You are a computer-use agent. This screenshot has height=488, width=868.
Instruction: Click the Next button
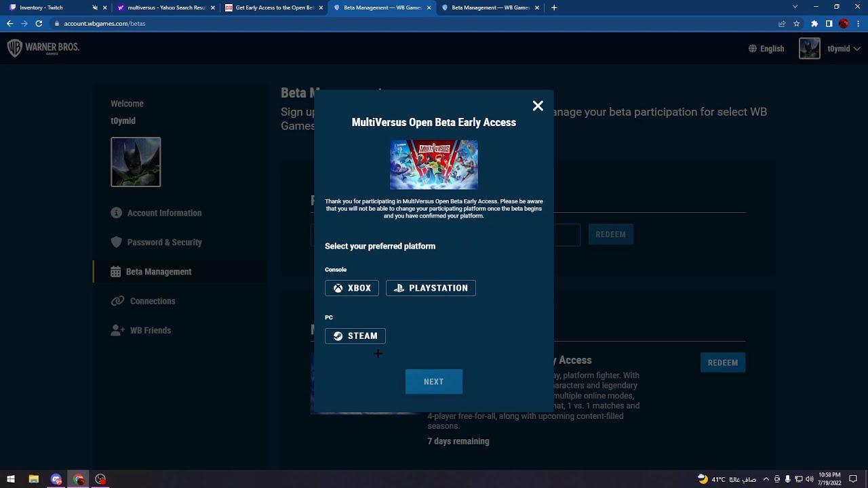[434, 382]
